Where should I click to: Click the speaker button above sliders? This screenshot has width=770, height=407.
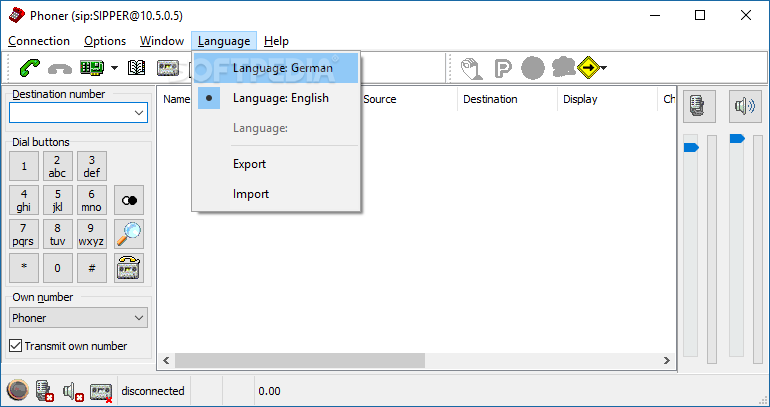point(745,106)
